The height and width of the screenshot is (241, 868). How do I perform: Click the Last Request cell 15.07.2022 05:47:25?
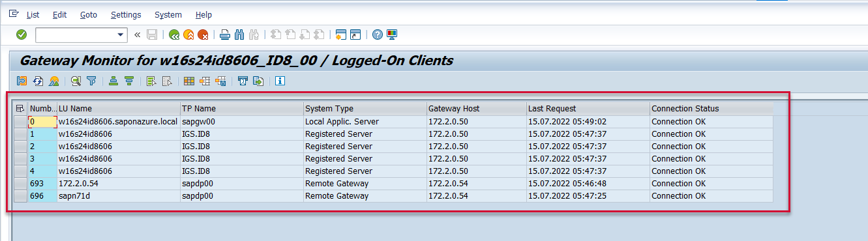click(588, 196)
